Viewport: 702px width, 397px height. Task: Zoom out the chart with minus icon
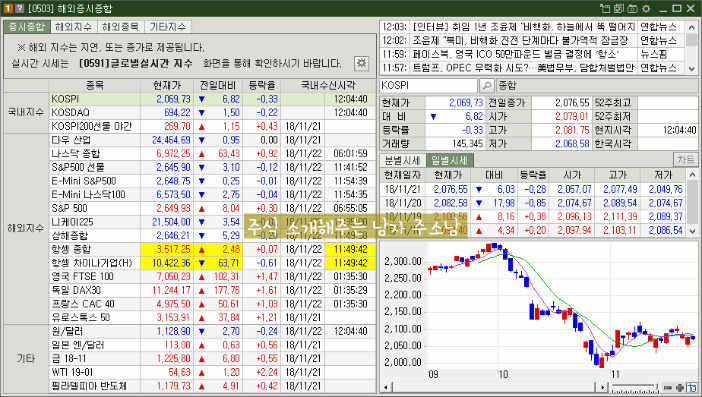click(x=668, y=388)
